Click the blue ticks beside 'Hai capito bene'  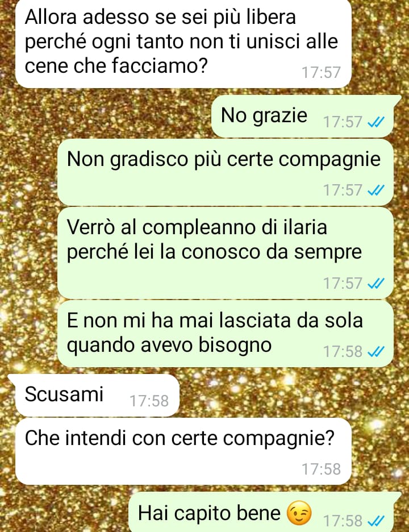(376, 521)
